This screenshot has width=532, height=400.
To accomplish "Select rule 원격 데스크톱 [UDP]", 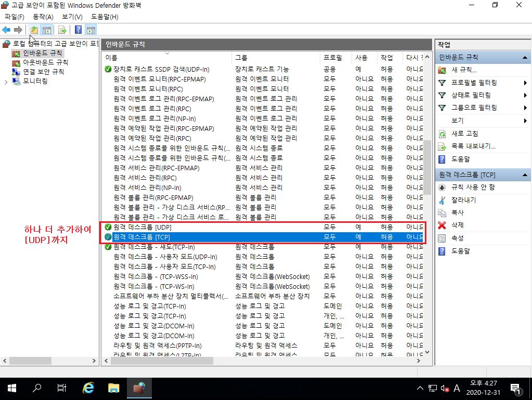I will click(x=263, y=227).
